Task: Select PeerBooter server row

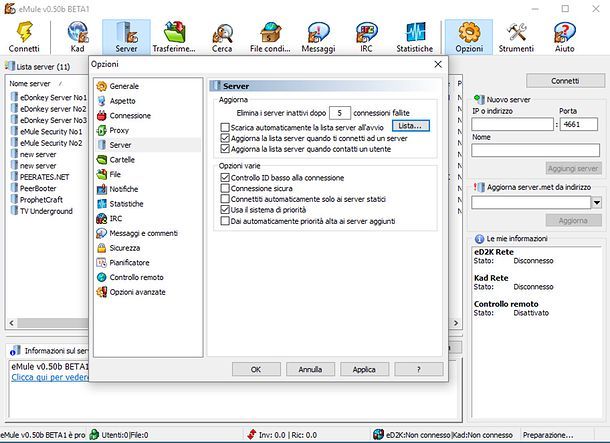Action: click(34, 188)
